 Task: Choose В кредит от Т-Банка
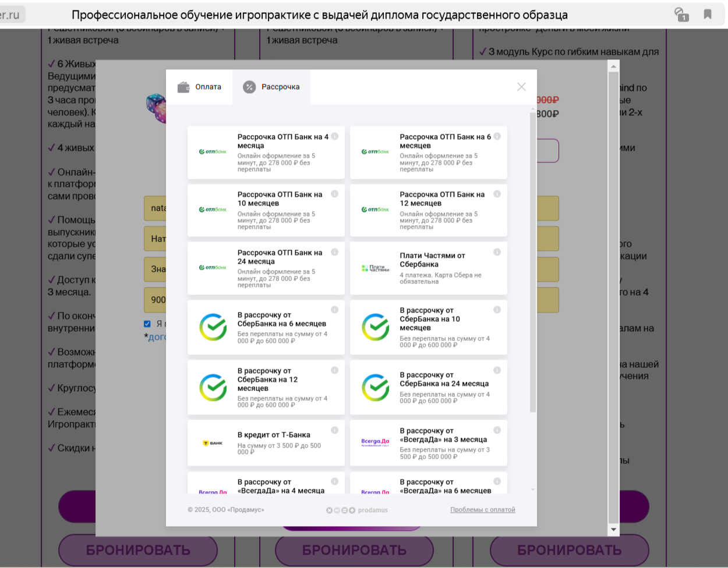266,443
